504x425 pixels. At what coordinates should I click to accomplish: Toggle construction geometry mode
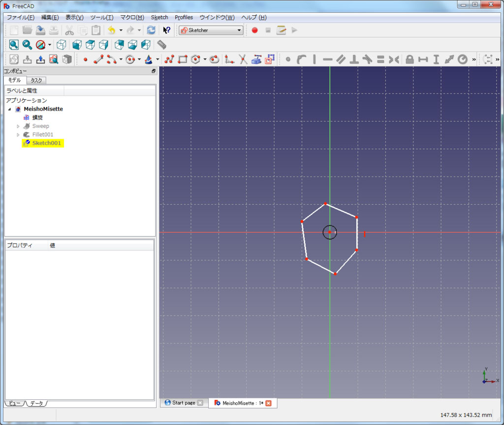click(x=269, y=60)
